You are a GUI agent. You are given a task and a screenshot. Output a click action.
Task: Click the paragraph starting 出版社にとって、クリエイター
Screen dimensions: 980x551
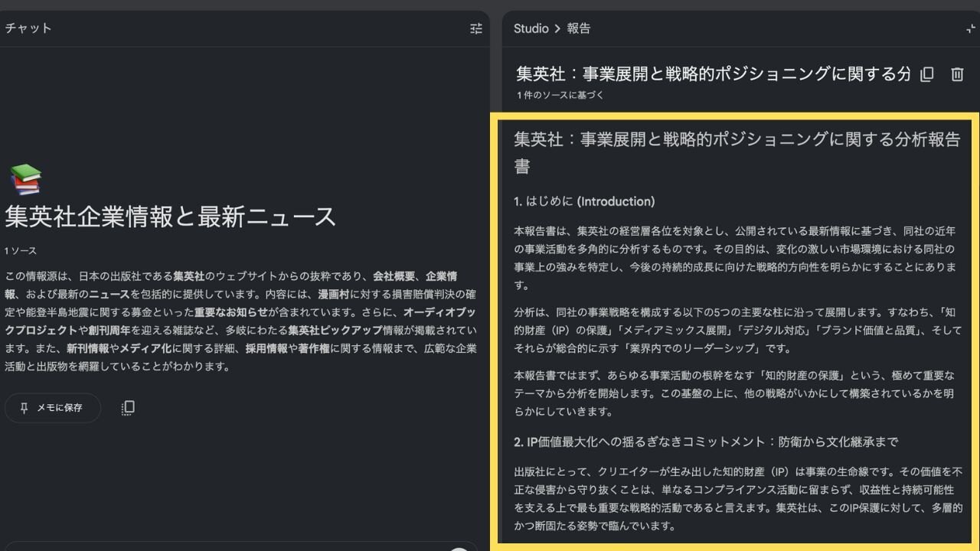coord(739,498)
